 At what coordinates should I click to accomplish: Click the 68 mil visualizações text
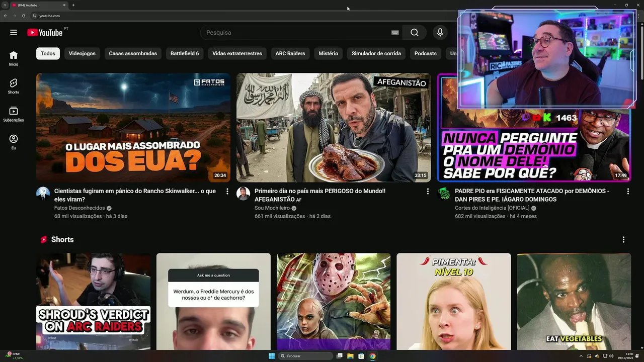tap(78, 216)
